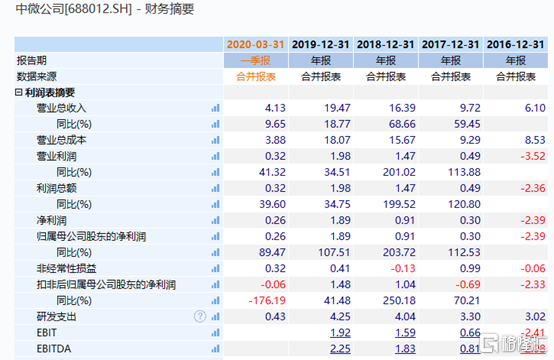Open chart icon for EBITDA row
554x360 pixels.
tap(216, 349)
